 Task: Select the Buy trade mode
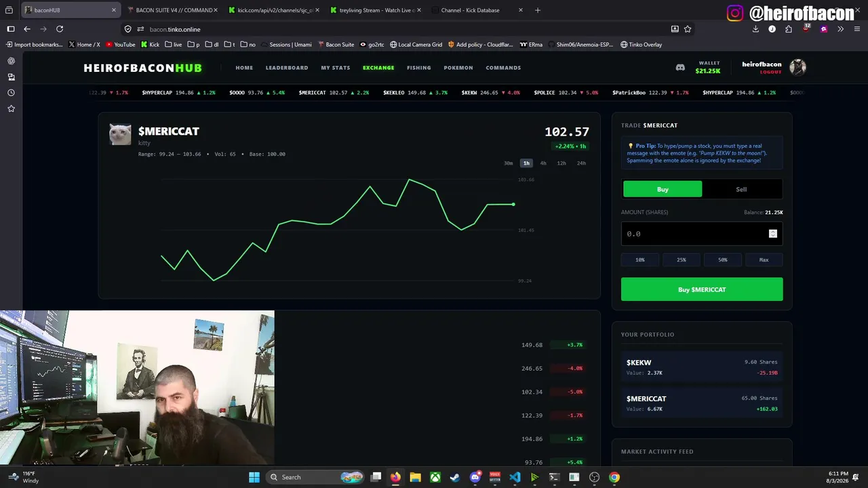(x=663, y=189)
